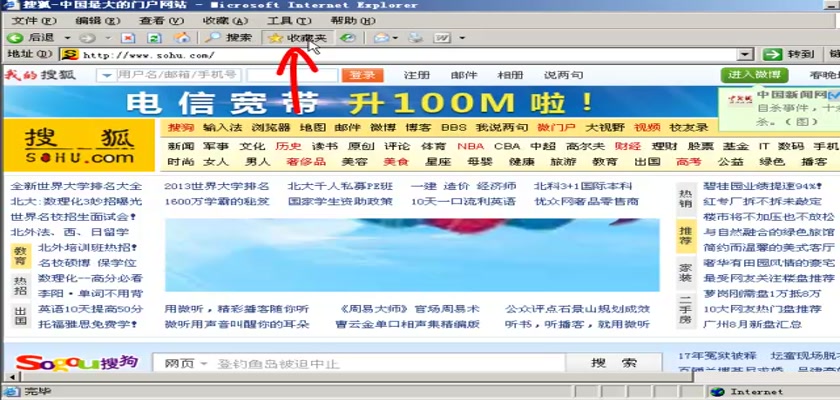Click the green 进入微博 button
The height and width of the screenshot is (400, 840).
tap(754, 74)
